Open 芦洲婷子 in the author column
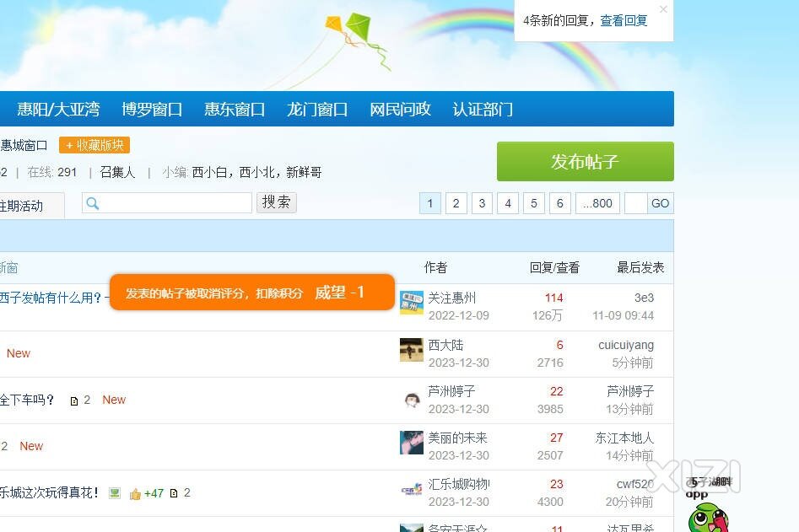 [x=451, y=391]
